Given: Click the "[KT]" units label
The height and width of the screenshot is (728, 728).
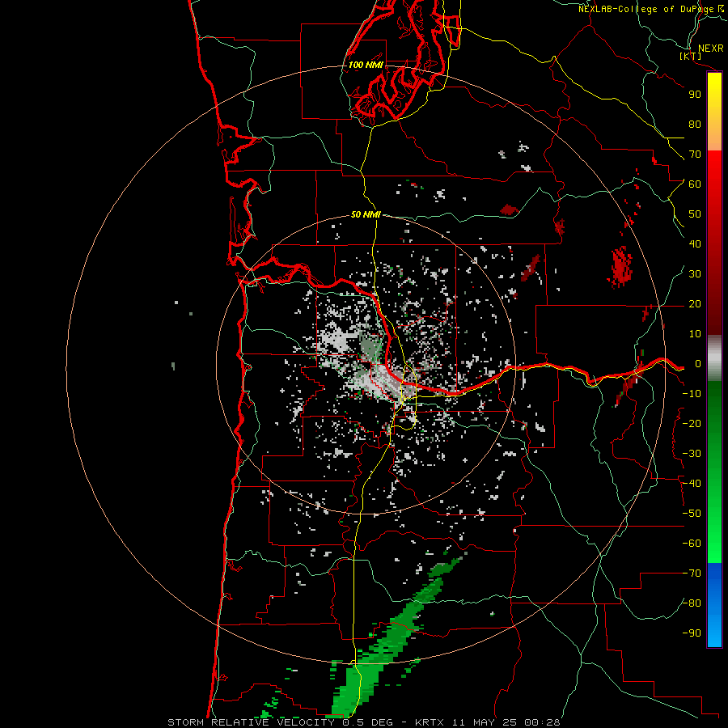Looking at the screenshot, I should (x=691, y=56).
